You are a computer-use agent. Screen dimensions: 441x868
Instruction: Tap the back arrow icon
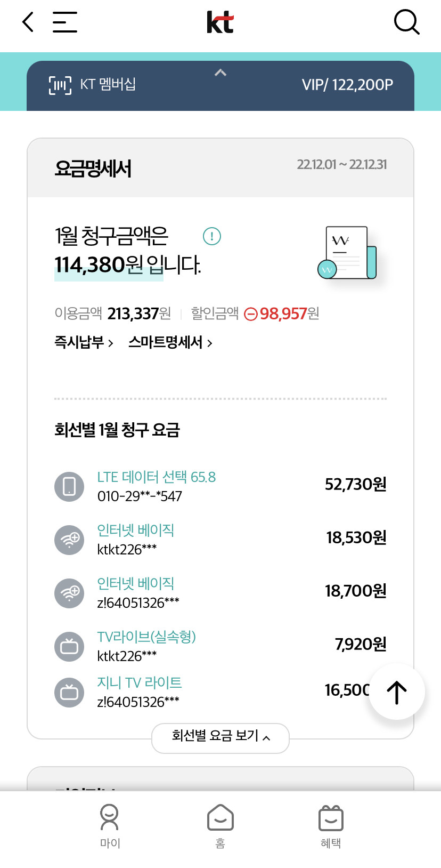coord(28,22)
